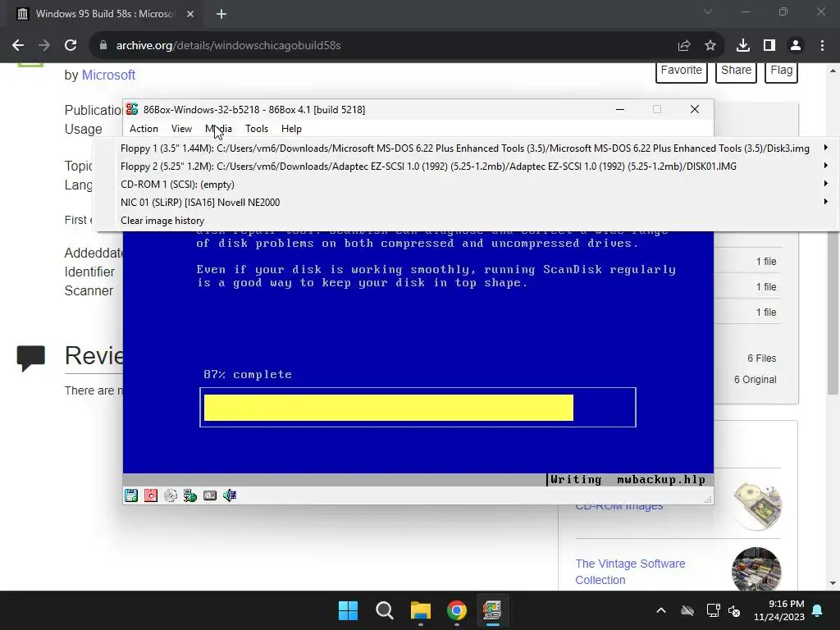This screenshot has height=630, width=840.
Task: Open the Tools menu
Action: pos(257,129)
